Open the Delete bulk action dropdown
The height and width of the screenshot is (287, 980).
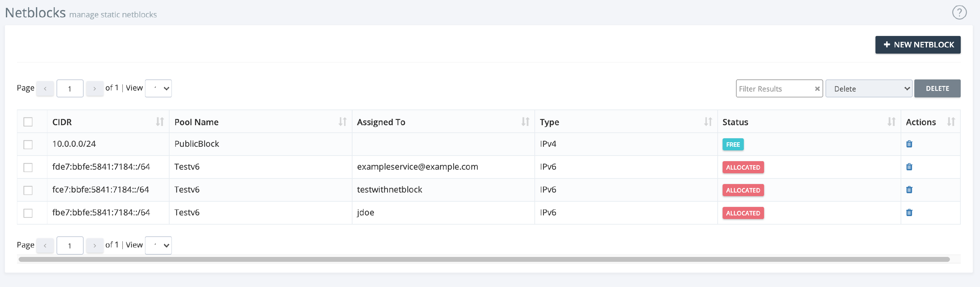click(869, 88)
